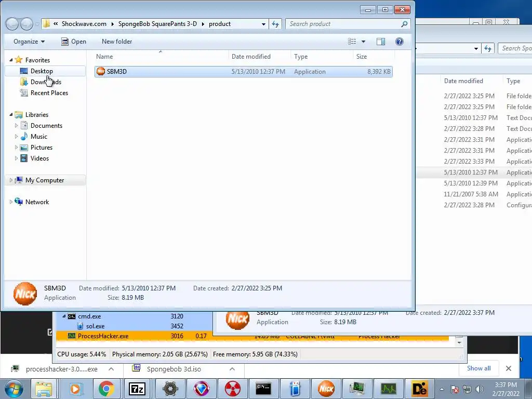The height and width of the screenshot is (399, 532).
Task: Change the view with the view icon
Action: (x=352, y=42)
